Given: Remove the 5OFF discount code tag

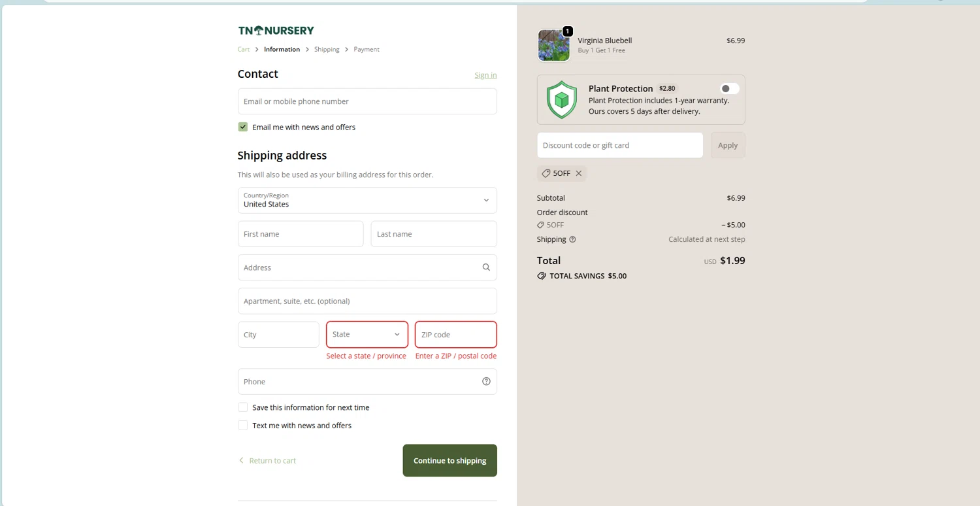Looking at the screenshot, I should pyautogui.click(x=579, y=173).
